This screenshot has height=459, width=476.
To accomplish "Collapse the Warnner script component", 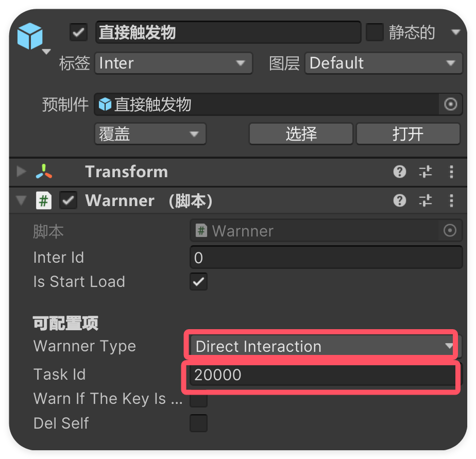I will (21, 200).
